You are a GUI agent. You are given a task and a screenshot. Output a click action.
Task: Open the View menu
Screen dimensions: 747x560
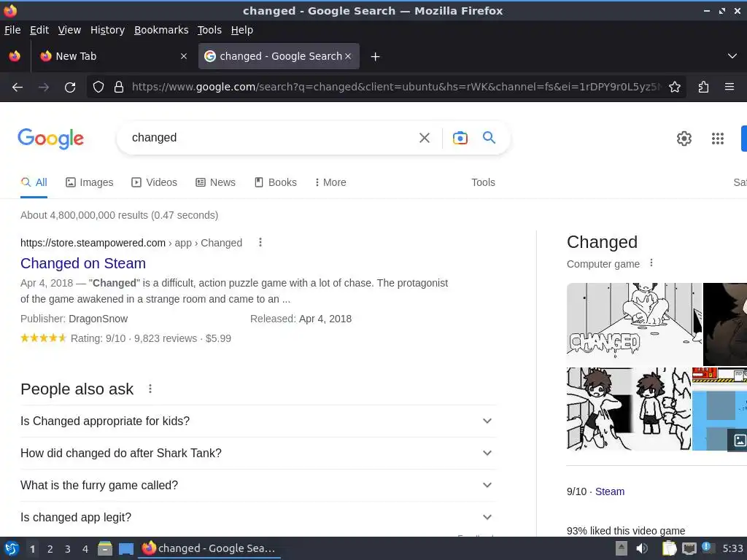[x=69, y=30]
